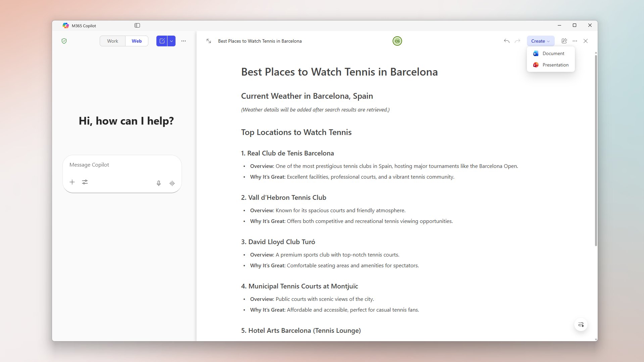Open more options beside the share icon
Viewport: 644px width, 362px height.
(x=575, y=41)
